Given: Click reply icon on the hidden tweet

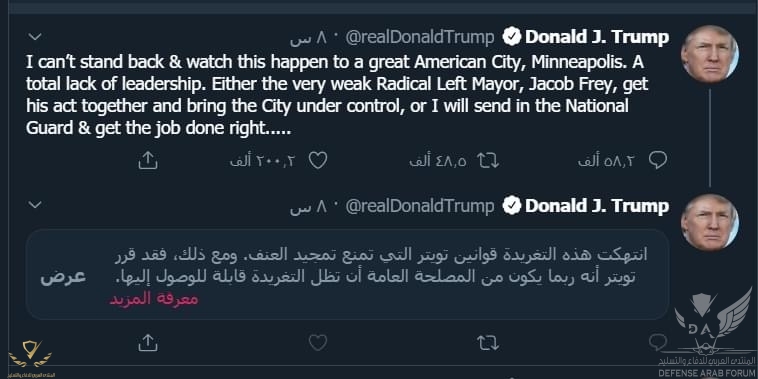Looking at the screenshot, I should pos(657,343).
